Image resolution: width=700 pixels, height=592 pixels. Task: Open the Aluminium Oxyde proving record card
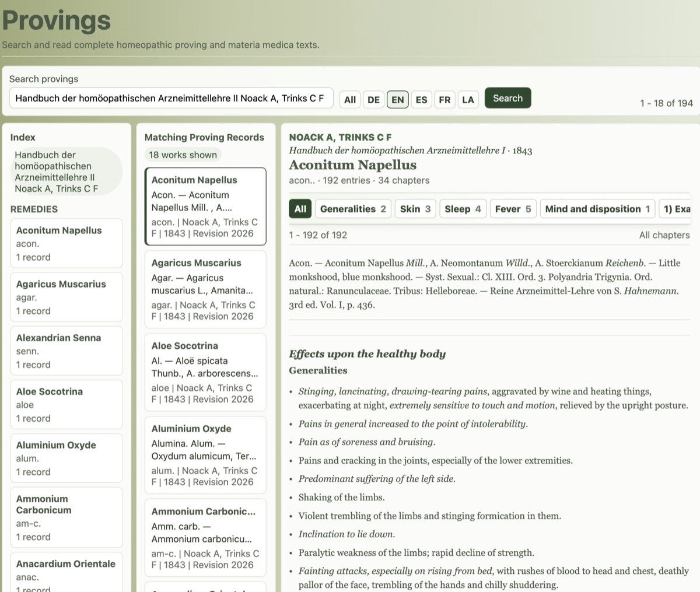(x=205, y=455)
